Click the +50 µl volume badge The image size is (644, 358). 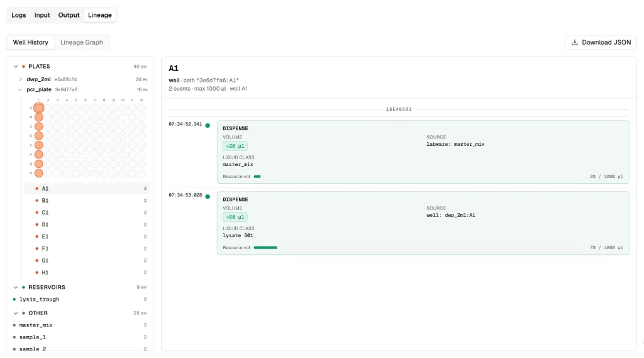[x=235, y=217]
